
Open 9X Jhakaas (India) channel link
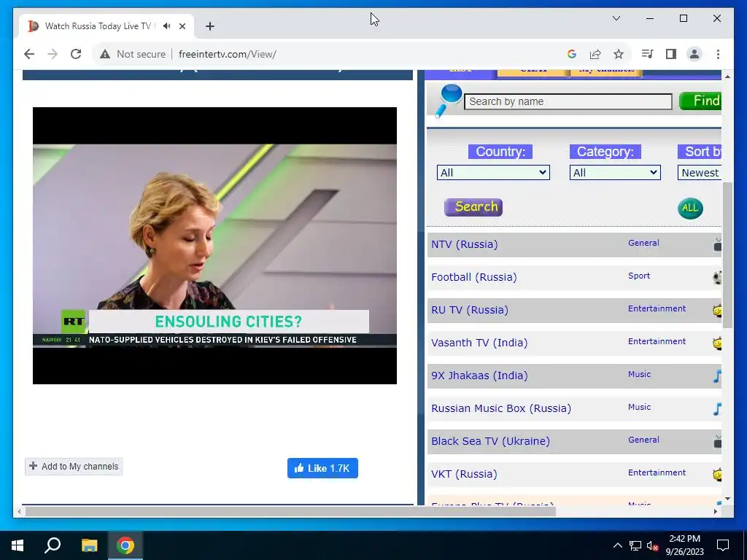[479, 376]
